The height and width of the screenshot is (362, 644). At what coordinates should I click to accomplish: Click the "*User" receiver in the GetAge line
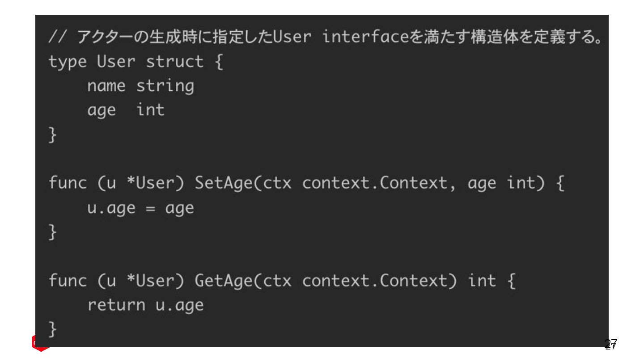tap(150, 281)
